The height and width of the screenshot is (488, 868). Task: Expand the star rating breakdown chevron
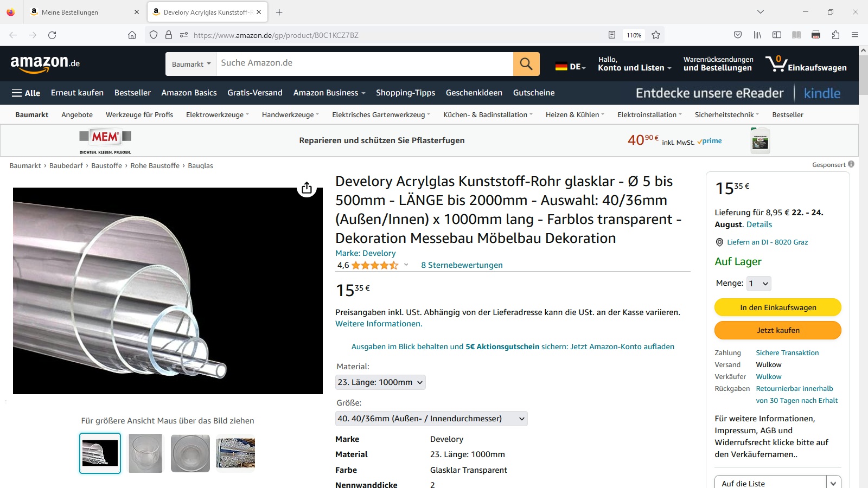pos(406,265)
